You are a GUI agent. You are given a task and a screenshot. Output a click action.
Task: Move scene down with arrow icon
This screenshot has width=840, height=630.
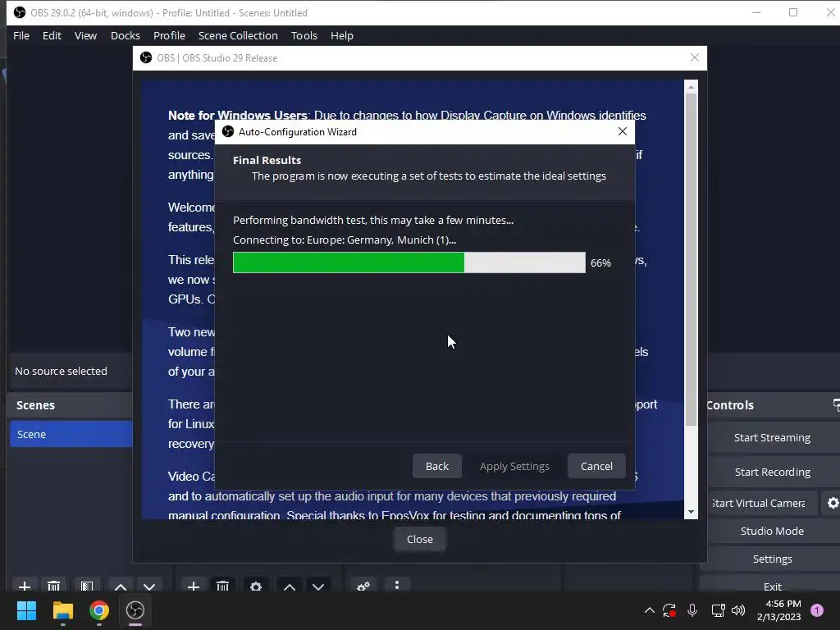point(149,586)
